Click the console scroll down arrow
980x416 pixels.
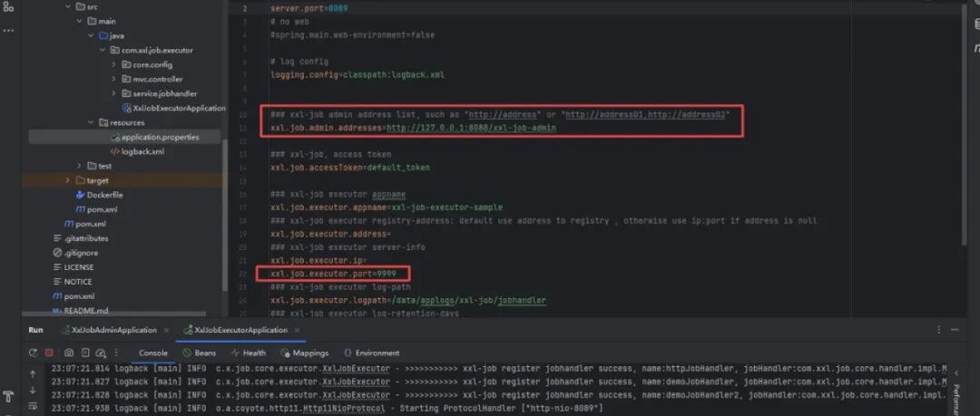coord(33,390)
